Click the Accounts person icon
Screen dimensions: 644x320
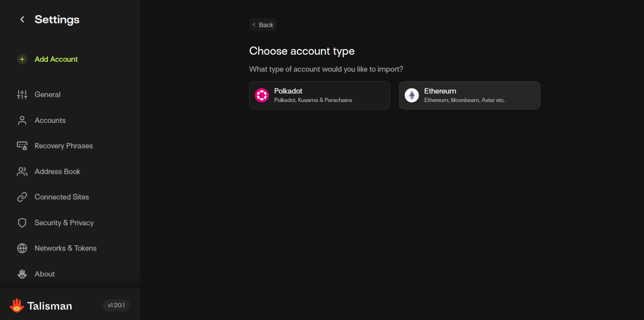[22, 120]
